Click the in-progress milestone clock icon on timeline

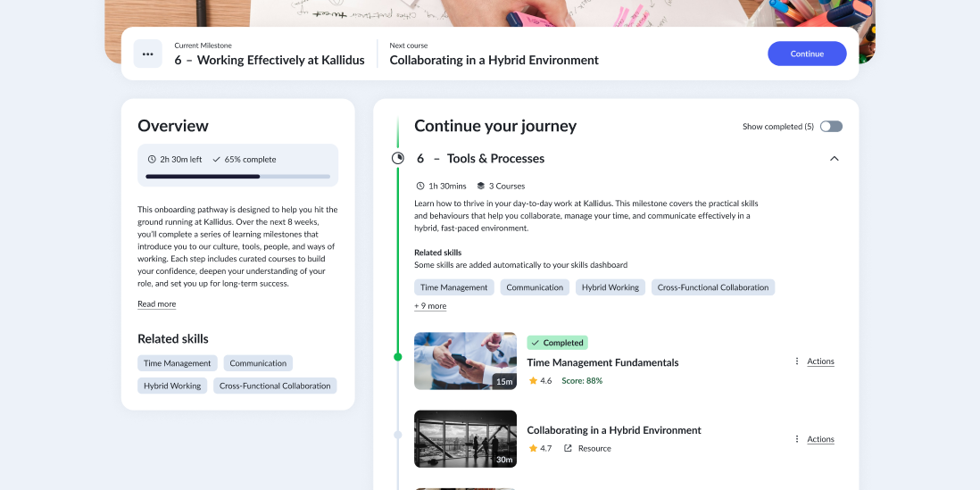(398, 159)
